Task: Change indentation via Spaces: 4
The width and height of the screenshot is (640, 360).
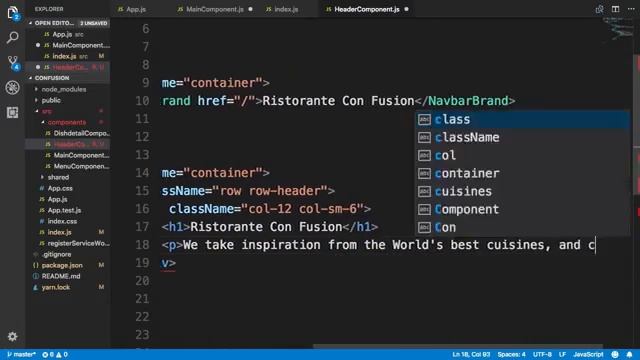Action: click(511, 354)
